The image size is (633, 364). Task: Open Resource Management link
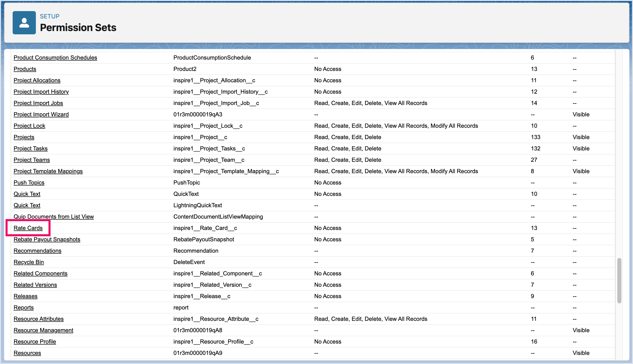pos(43,330)
